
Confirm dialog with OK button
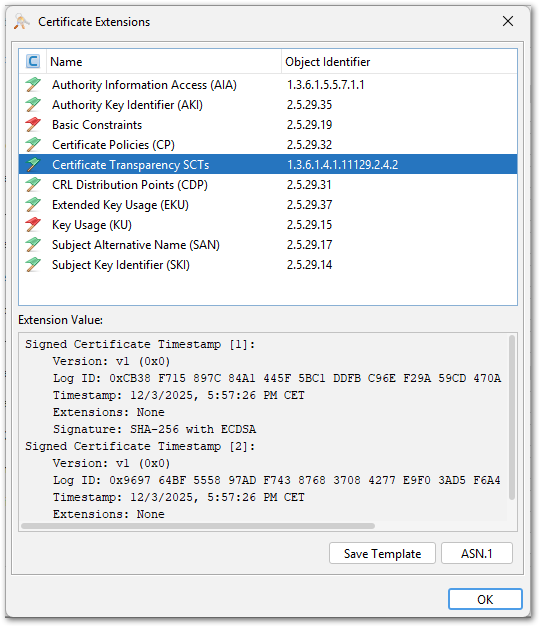(x=485, y=599)
